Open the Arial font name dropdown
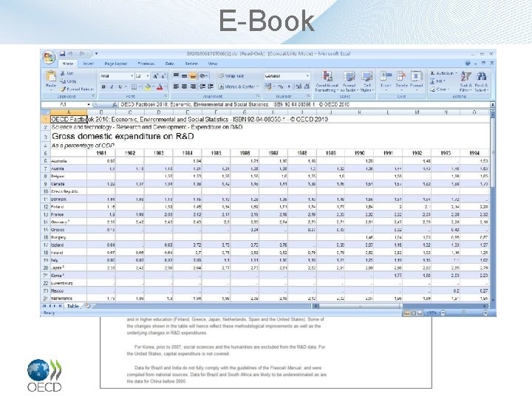The image size is (532, 399). point(132,76)
